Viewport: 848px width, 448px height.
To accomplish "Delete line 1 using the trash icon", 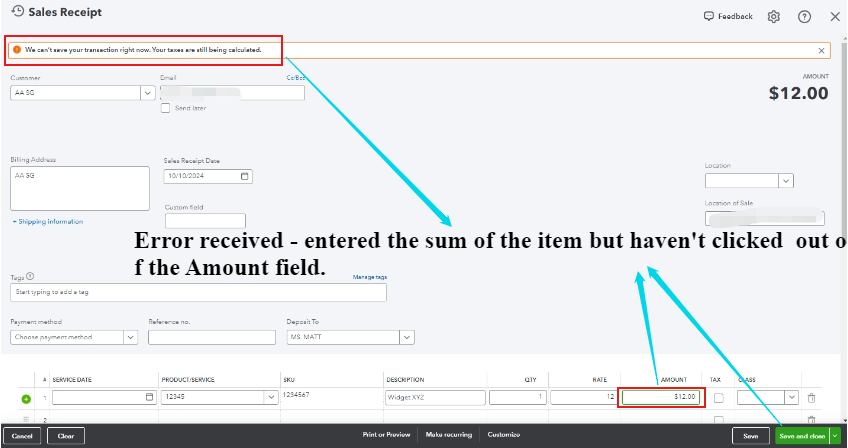I will tap(811, 398).
